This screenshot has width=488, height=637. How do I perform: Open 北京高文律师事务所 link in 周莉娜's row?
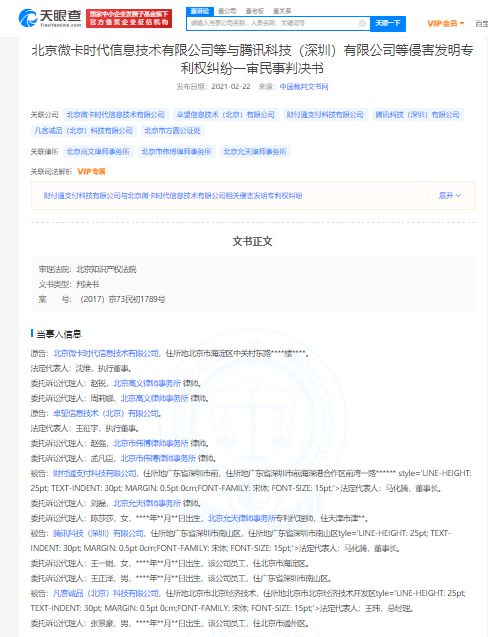[x=154, y=398]
